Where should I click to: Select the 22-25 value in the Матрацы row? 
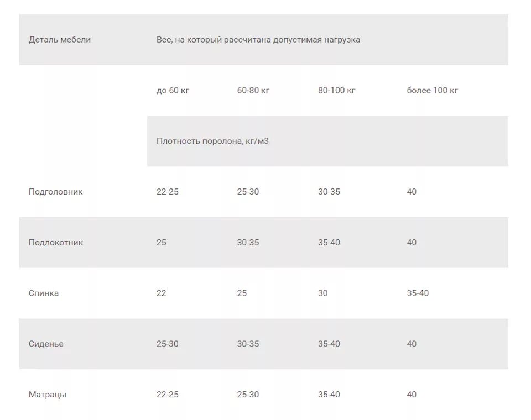click(168, 395)
